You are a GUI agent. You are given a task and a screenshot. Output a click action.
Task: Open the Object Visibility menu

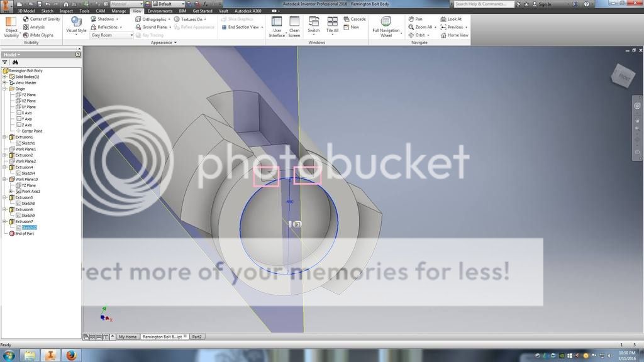[x=11, y=28]
